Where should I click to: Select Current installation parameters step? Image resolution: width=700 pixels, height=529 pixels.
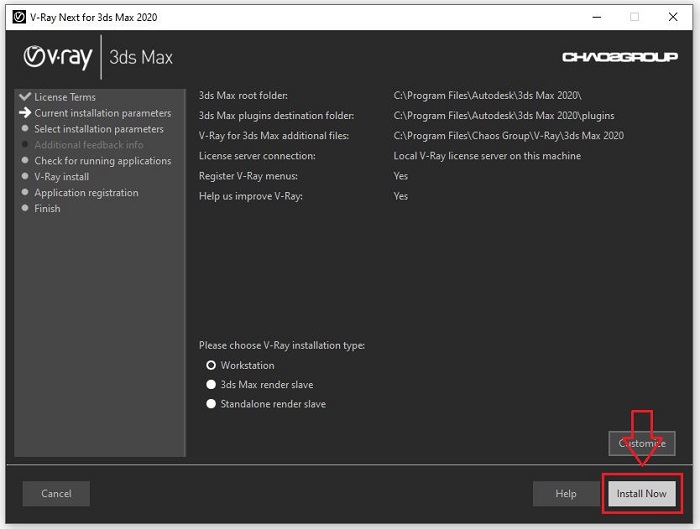(103, 113)
